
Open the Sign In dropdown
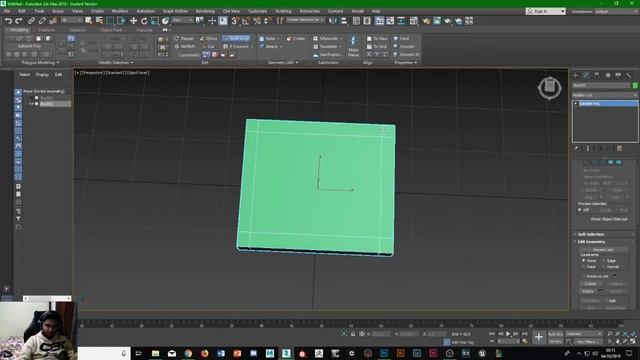tap(545, 11)
